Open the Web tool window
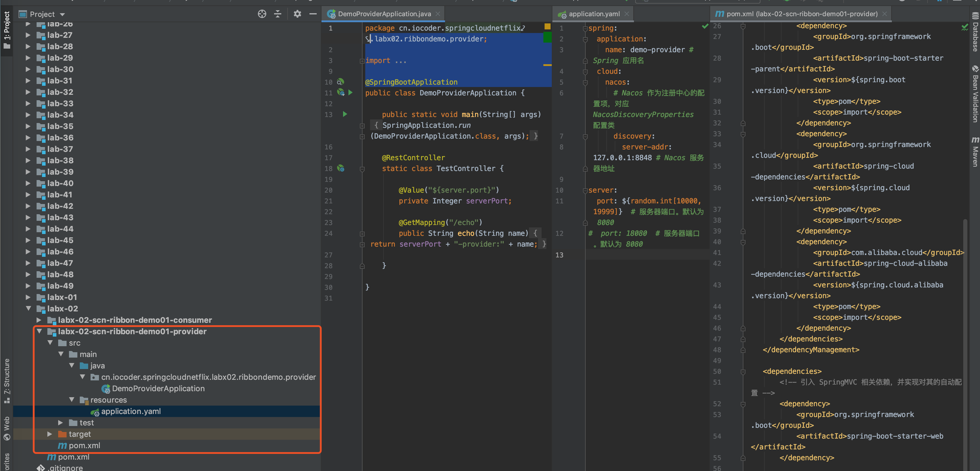The width and height of the screenshot is (980, 471). point(7,428)
